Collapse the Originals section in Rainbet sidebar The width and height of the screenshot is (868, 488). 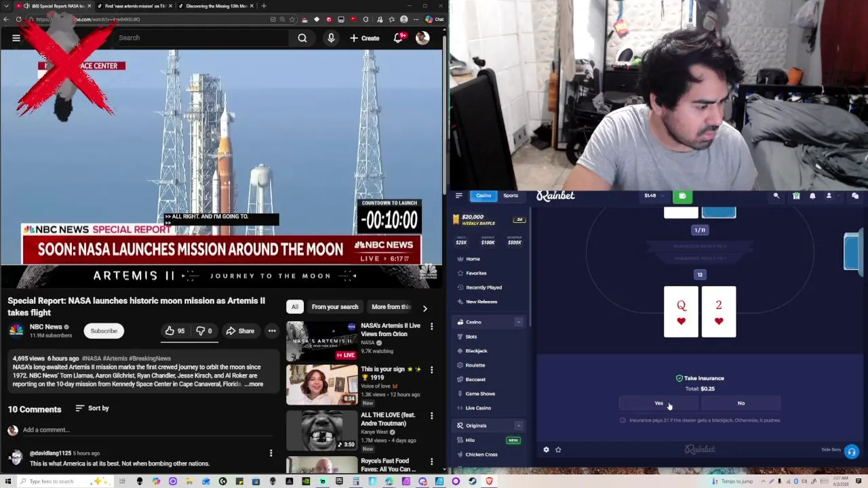pyautogui.click(x=519, y=426)
